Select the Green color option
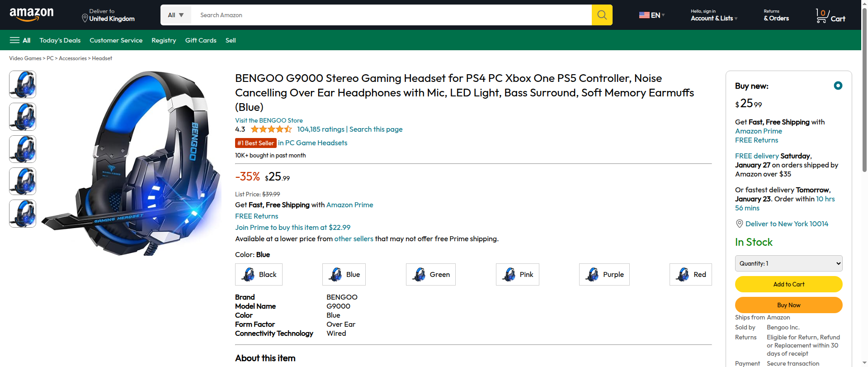 430,275
